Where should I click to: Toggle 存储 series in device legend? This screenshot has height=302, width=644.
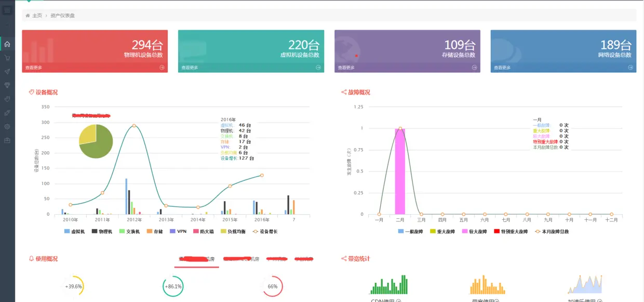click(154, 231)
